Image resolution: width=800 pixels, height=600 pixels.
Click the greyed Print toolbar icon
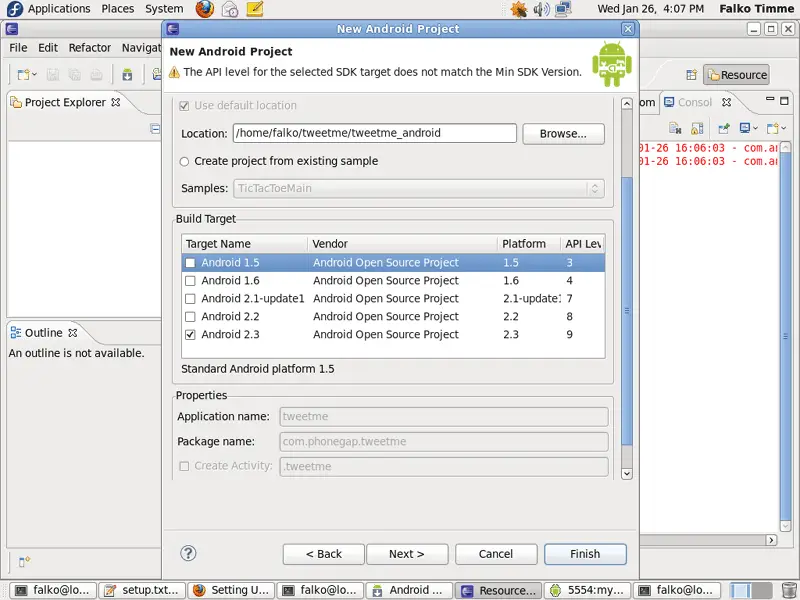click(96, 75)
